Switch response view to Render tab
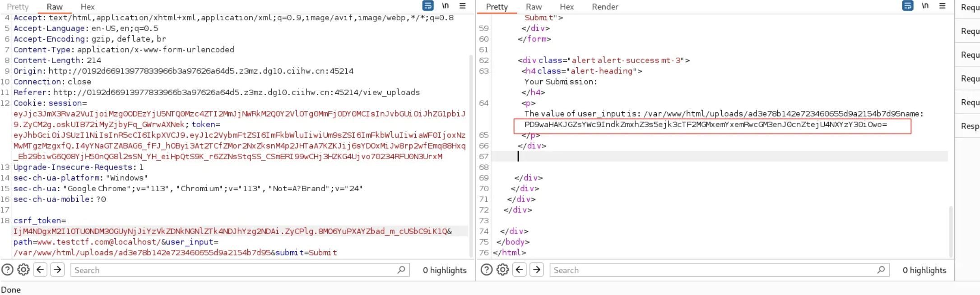 (x=604, y=7)
